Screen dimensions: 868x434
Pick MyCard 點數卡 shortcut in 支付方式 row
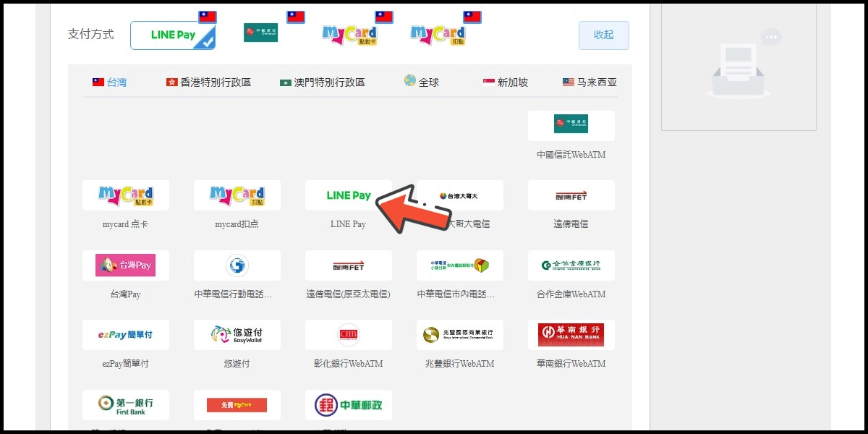pos(349,34)
